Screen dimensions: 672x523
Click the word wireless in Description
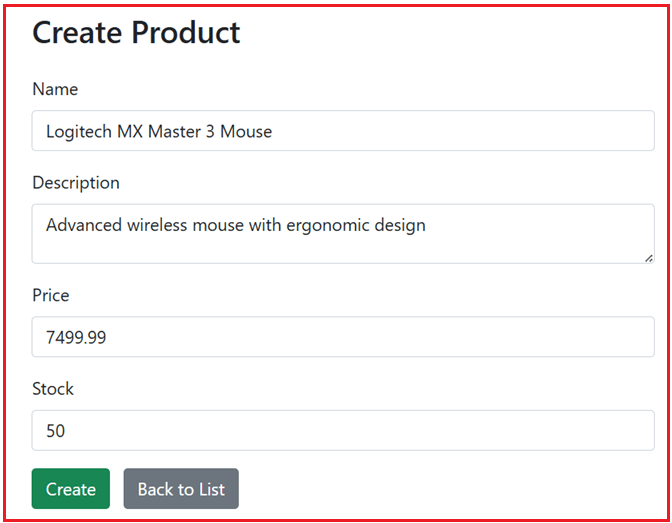pyautogui.click(x=160, y=225)
